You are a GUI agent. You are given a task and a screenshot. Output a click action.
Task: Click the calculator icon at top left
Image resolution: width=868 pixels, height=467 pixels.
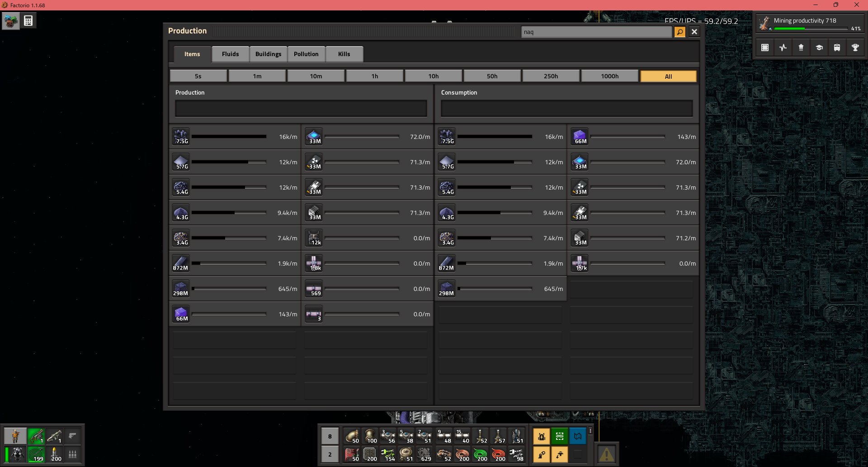pyautogui.click(x=28, y=21)
